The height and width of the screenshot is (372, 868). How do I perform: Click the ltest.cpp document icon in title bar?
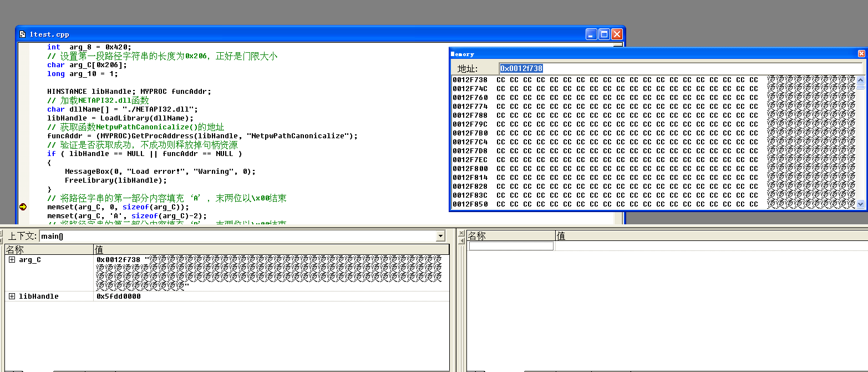click(22, 34)
